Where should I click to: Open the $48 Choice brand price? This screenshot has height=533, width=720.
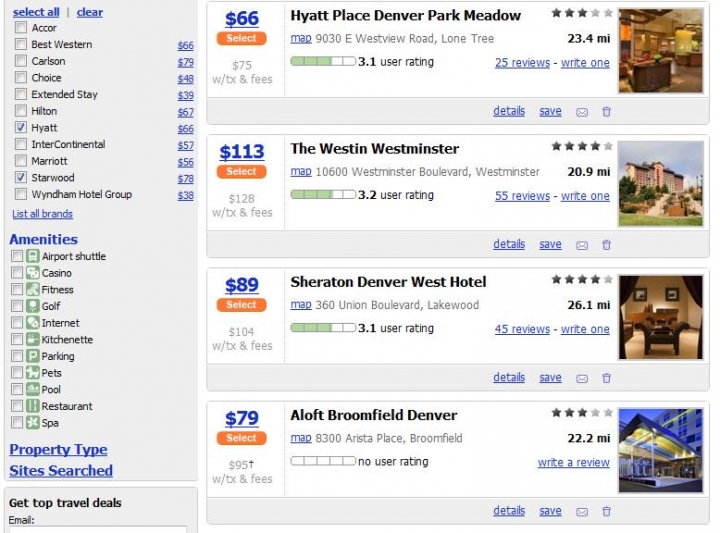pyautogui.click(x=186, y=79)
